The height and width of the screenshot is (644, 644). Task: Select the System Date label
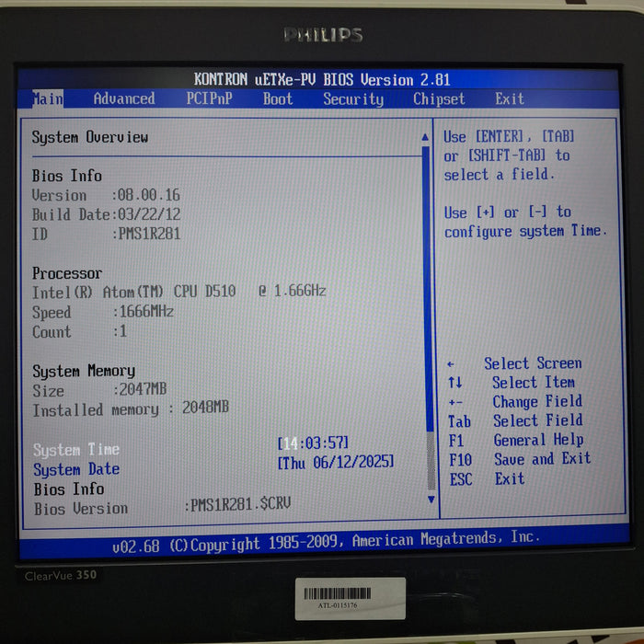[x=76, y=469]
